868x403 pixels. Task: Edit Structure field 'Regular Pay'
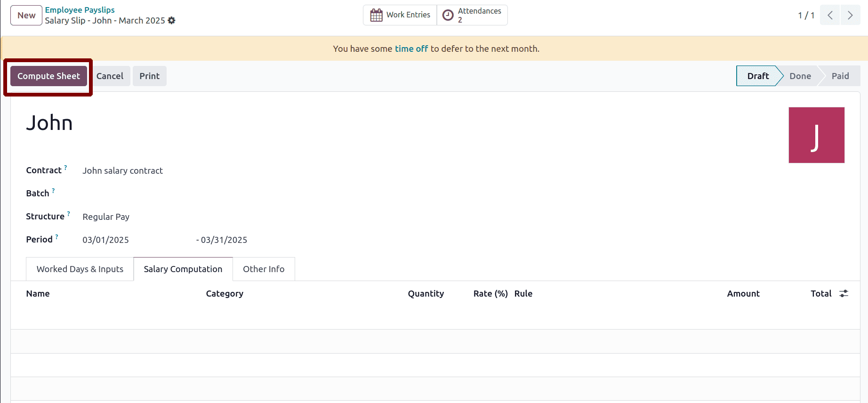click(x=106, y=217)
